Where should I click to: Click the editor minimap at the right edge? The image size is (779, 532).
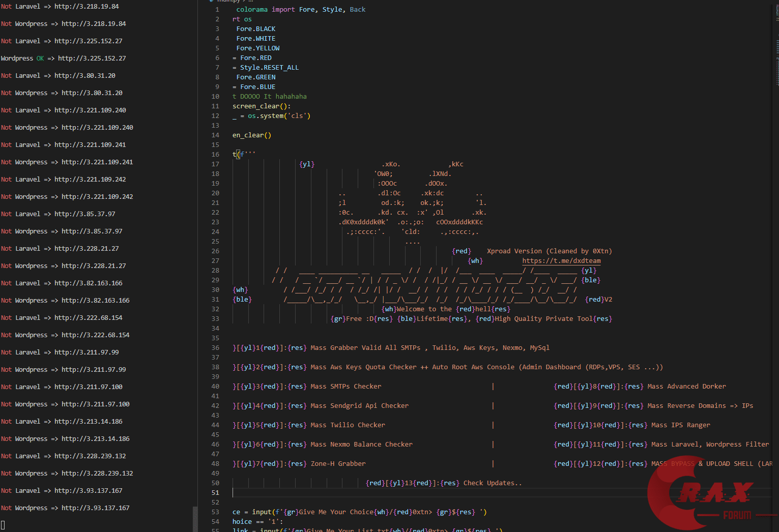point(777,46)
